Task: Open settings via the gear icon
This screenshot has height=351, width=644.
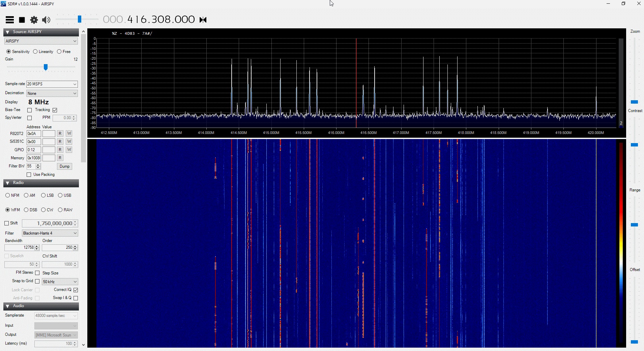Action: click(x=34, y=20)
